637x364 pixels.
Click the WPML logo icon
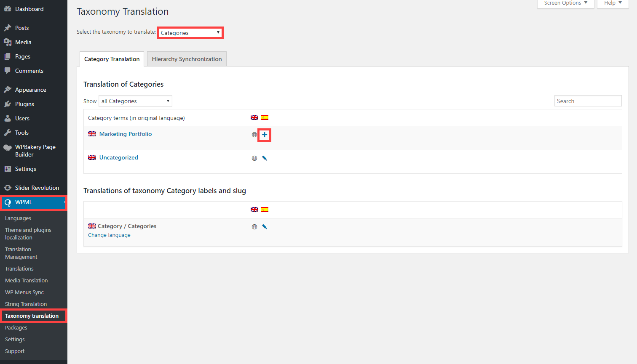8,202
